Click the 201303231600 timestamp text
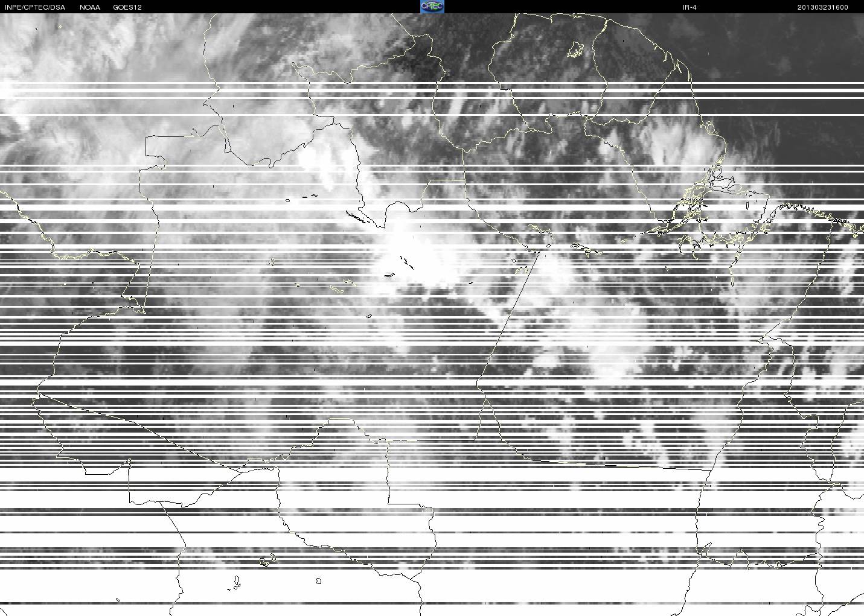This screenshot has height=616, width=864. pos(823,7)
